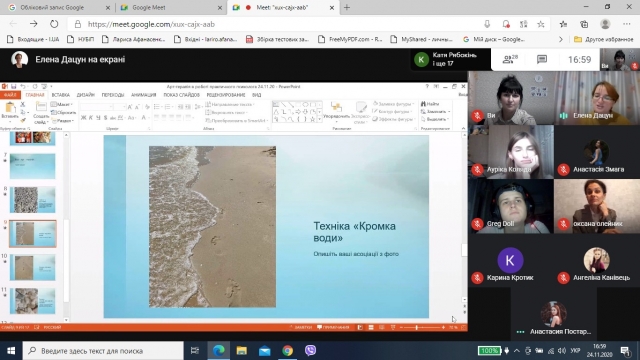
Task: Toggle italic К formatting
Action: (91, 118)
